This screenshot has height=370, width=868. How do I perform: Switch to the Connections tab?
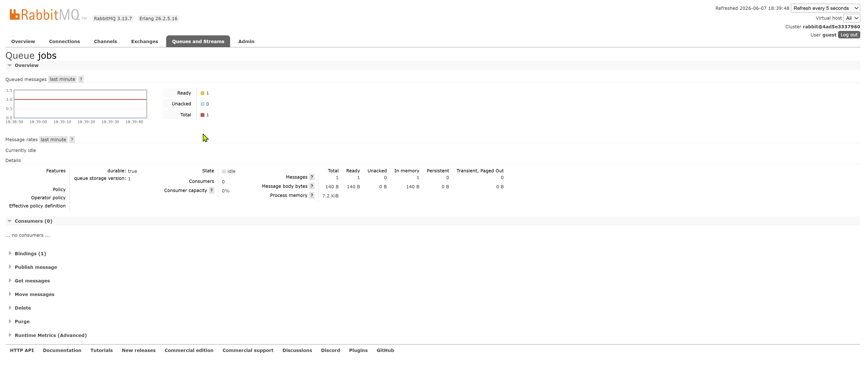point(64,41)
